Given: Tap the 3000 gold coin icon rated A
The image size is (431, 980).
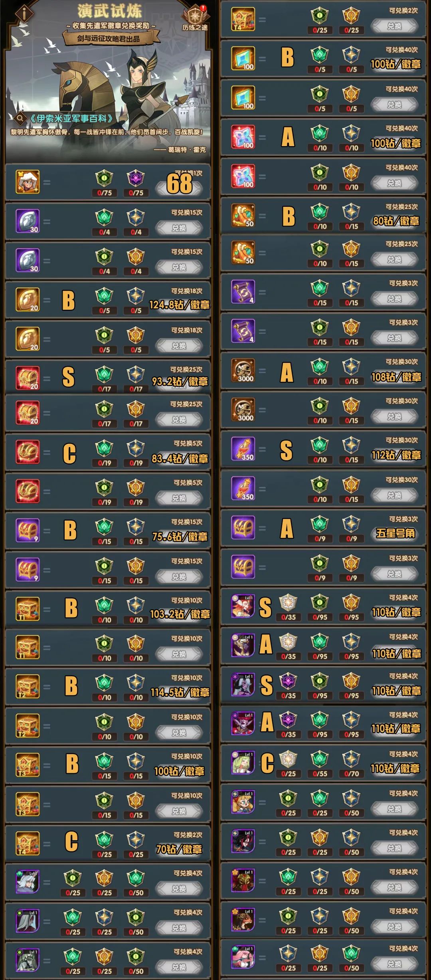Looking at the screenshot, I should tap(243, 370).
